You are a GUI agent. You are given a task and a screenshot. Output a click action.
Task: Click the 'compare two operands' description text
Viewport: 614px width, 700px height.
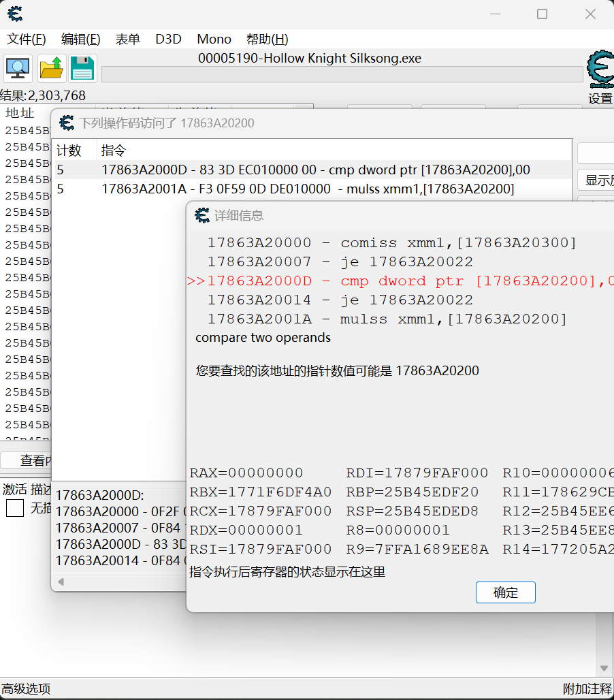[x=263, y=338]
